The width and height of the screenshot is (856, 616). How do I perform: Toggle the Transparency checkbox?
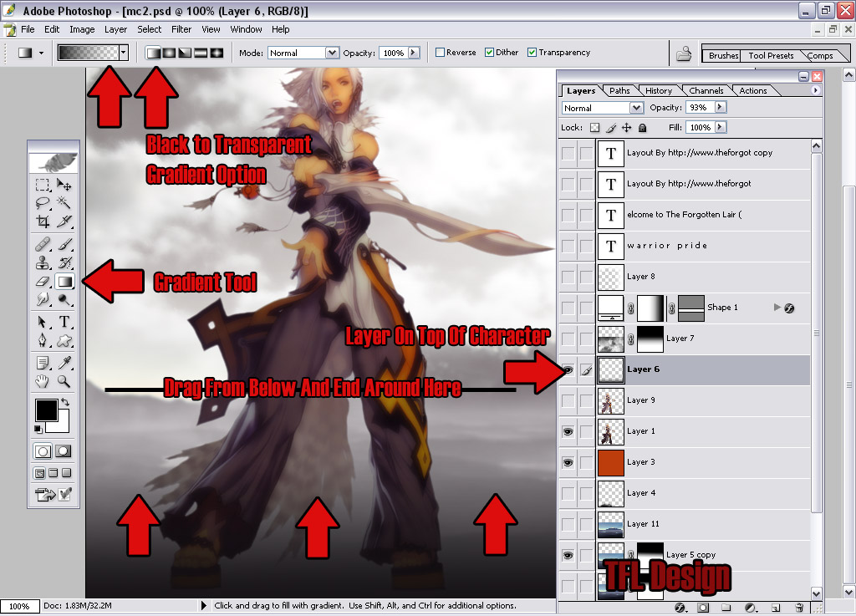(532, 53)
